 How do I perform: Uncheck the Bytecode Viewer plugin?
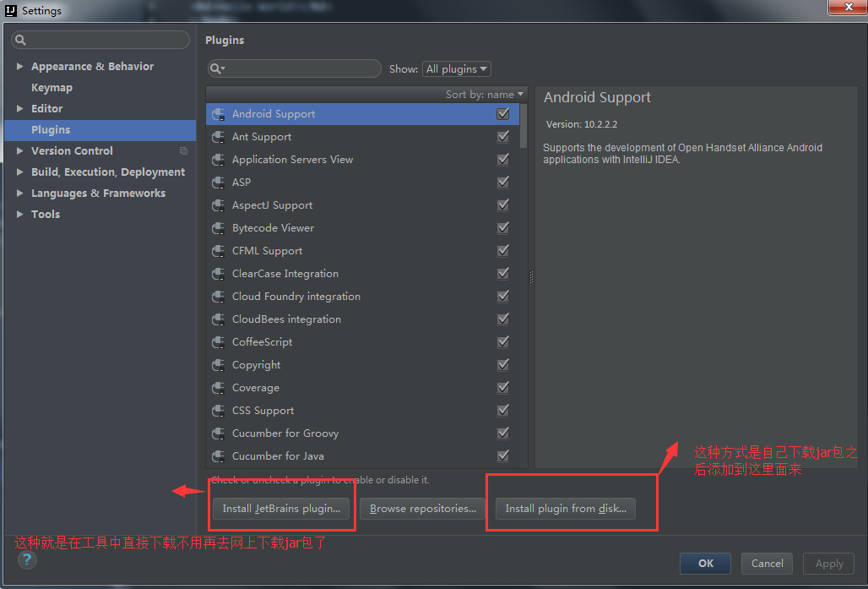(x=503, y=227)
